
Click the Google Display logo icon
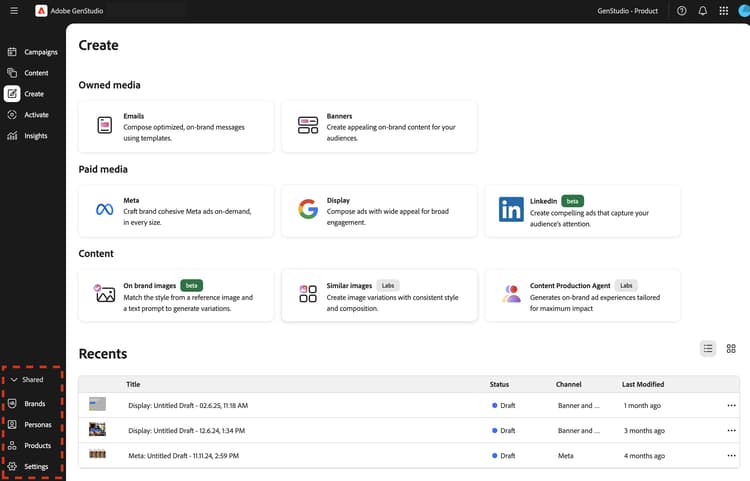pyautogui.click(x=308, y=210)
